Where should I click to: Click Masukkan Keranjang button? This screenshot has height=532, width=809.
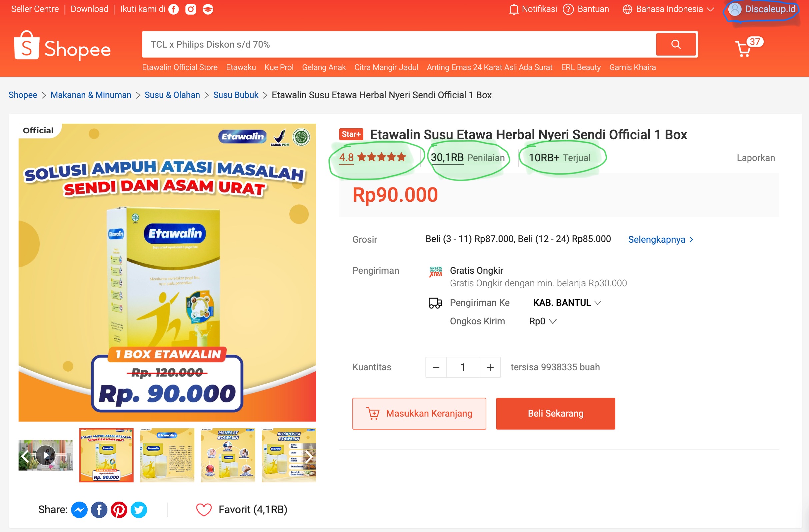419,413
